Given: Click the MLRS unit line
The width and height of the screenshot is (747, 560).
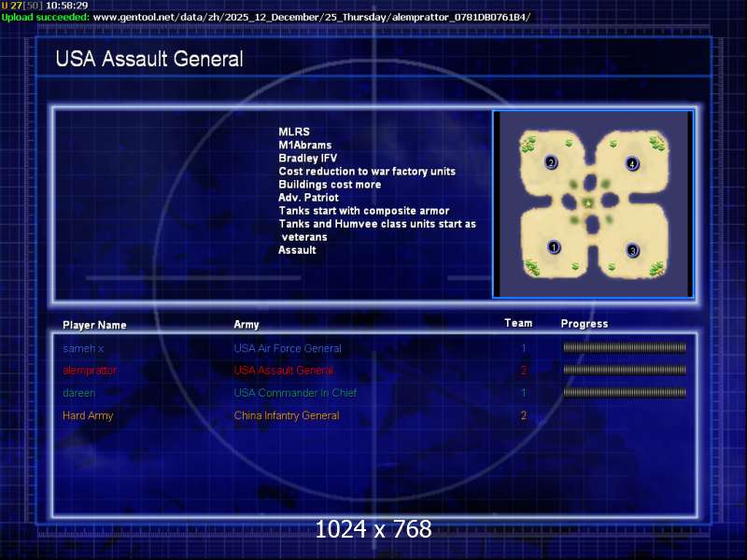Looking at the screenshot, I should click(294, 132).
